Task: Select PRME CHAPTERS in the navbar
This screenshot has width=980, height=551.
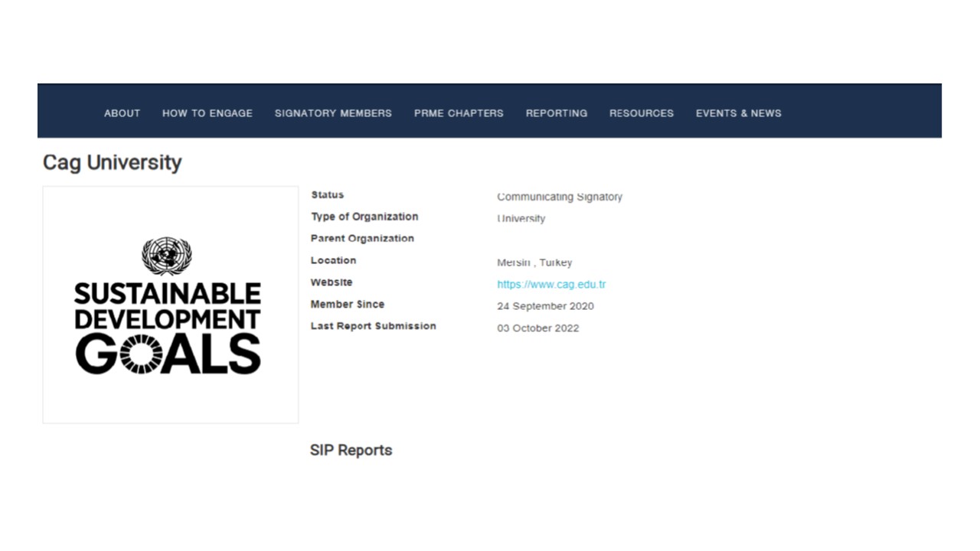Action: pos(459,113)
